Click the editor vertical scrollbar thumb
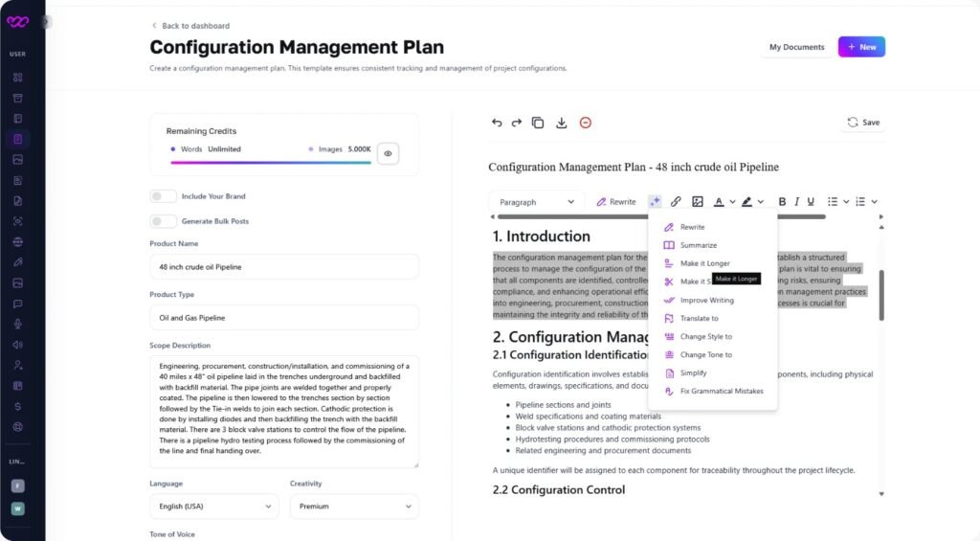Screen dimensions: 980x541 click(881, 295)
